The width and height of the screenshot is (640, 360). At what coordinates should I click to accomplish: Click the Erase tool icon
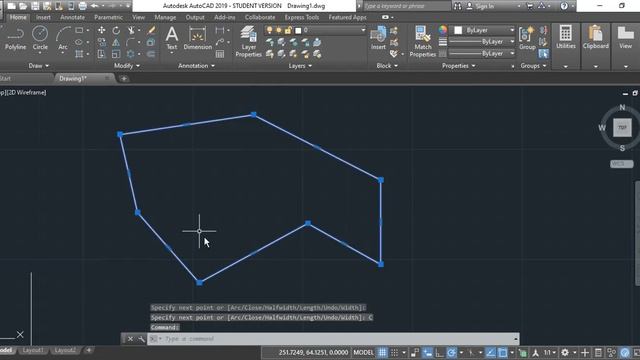[151, 31]
